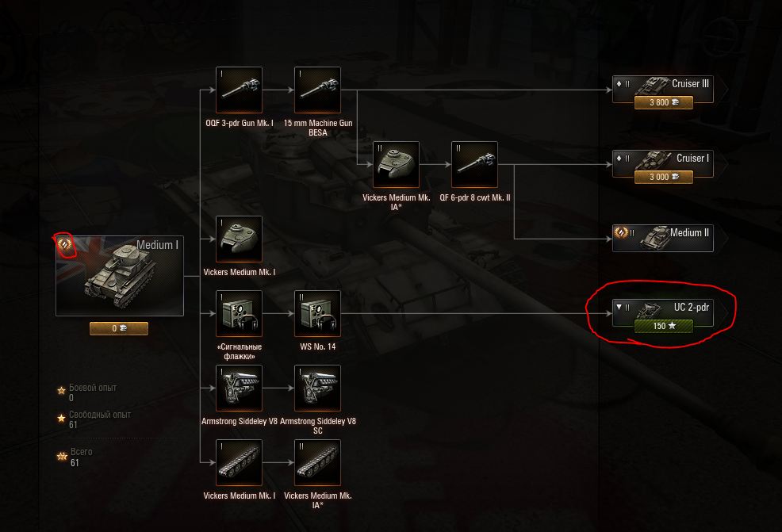Select the «Сигнальные флажки» radio module
Screen dimensions: 782x532
pyautogui.click(x=239, y=314)
